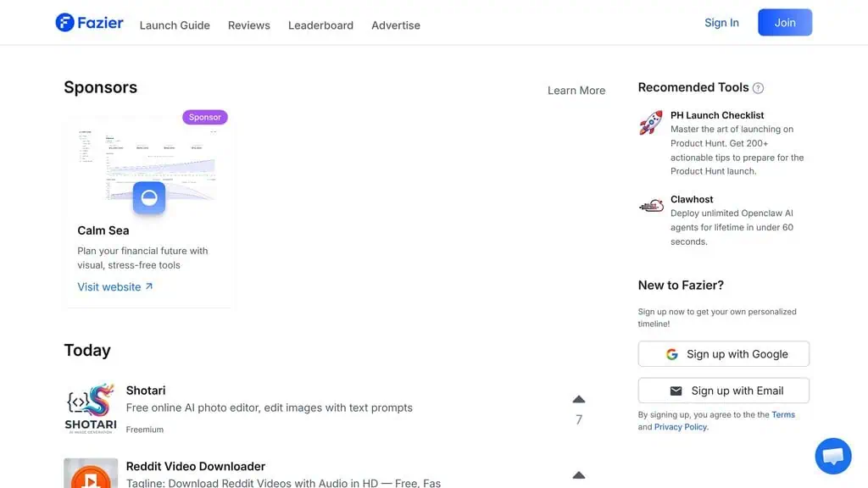The image size is (868, 488).
Task: Open the Clawhost tool title
Action: 692,199
